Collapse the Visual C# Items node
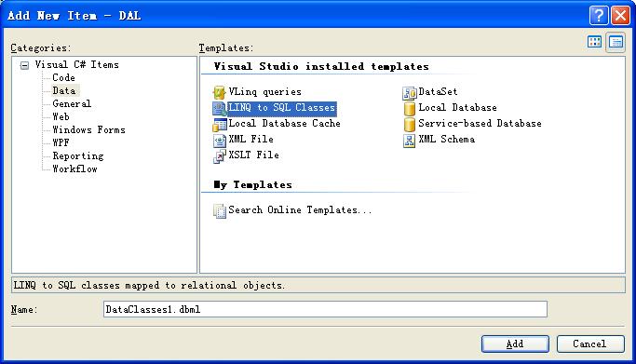 tap(25, 65)
